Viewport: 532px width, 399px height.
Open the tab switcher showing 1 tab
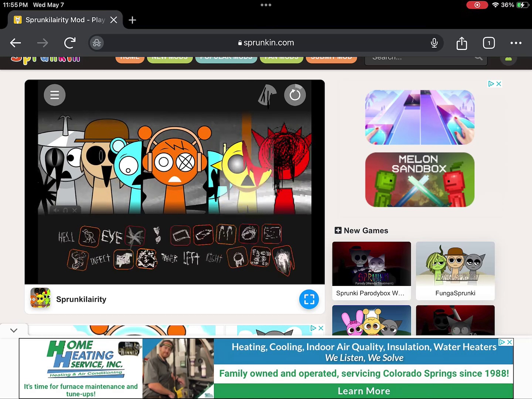(489, 43)
